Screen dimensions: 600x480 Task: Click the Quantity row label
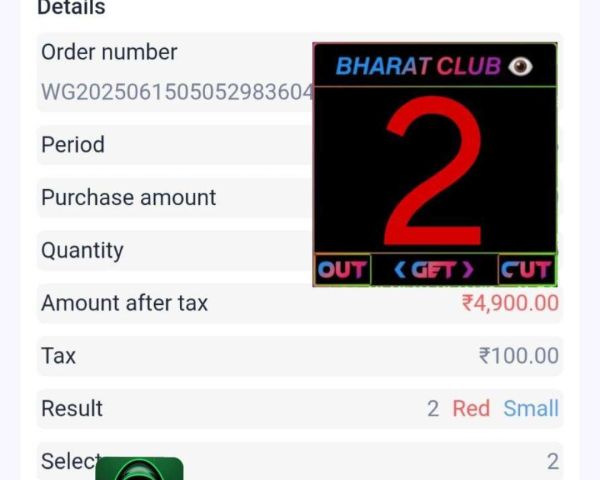click(82, 251)
